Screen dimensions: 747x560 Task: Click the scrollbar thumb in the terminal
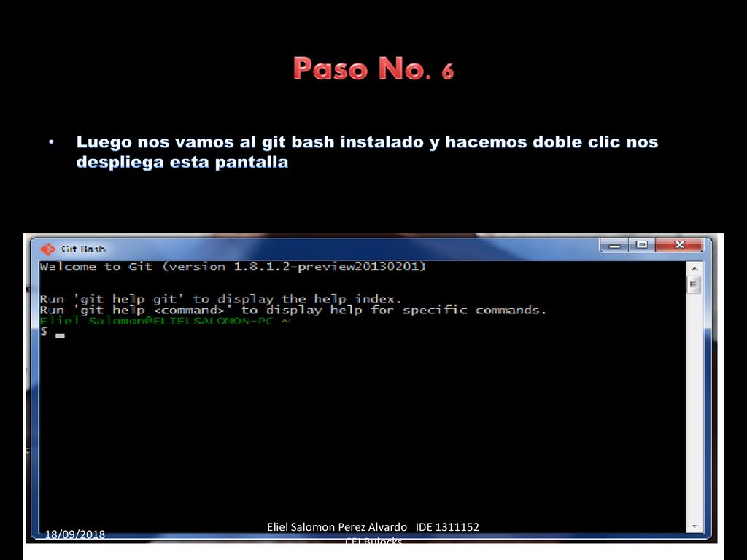694,285
